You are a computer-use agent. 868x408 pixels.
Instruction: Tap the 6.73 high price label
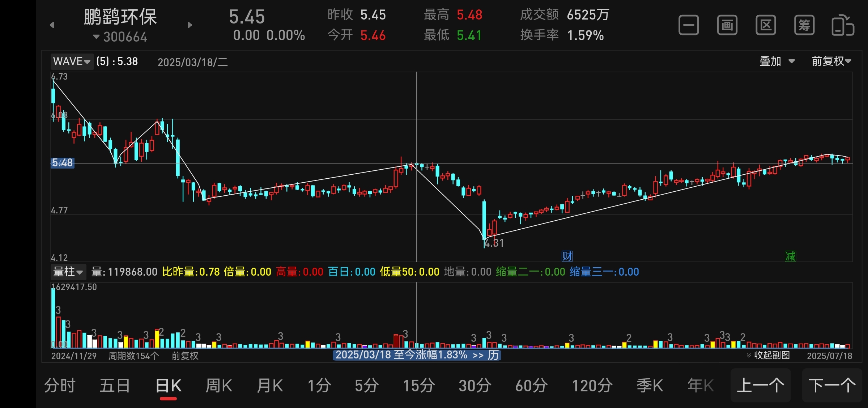point(59,77)
